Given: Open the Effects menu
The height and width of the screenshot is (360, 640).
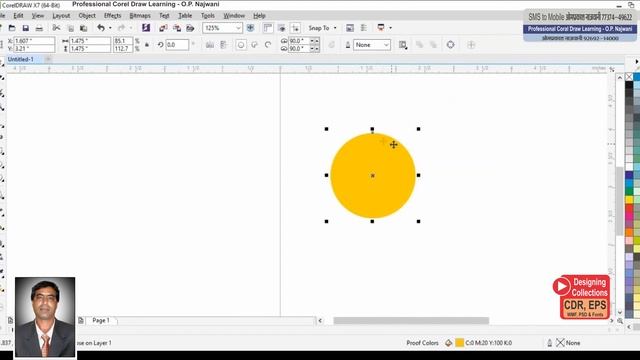Looking at the screenshot, I should pos(112,16).
